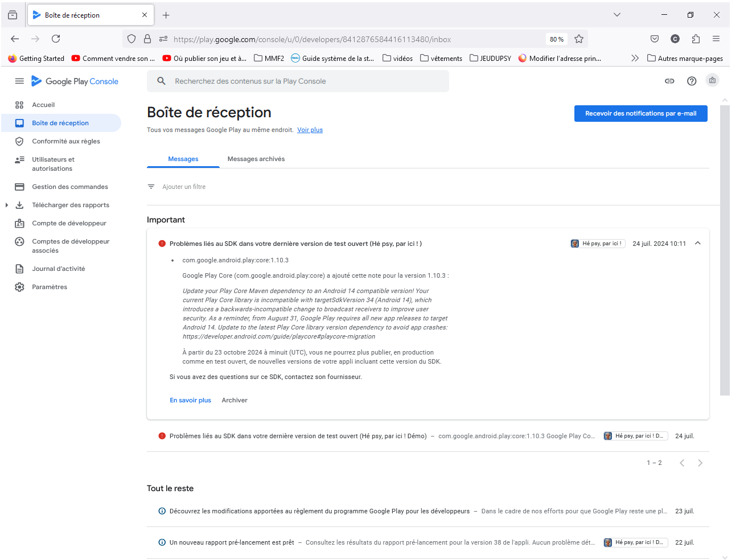The height and width of the screenshot is (560, 748).
Task: Click the Google Play Console logo
Action: point(75,81)
